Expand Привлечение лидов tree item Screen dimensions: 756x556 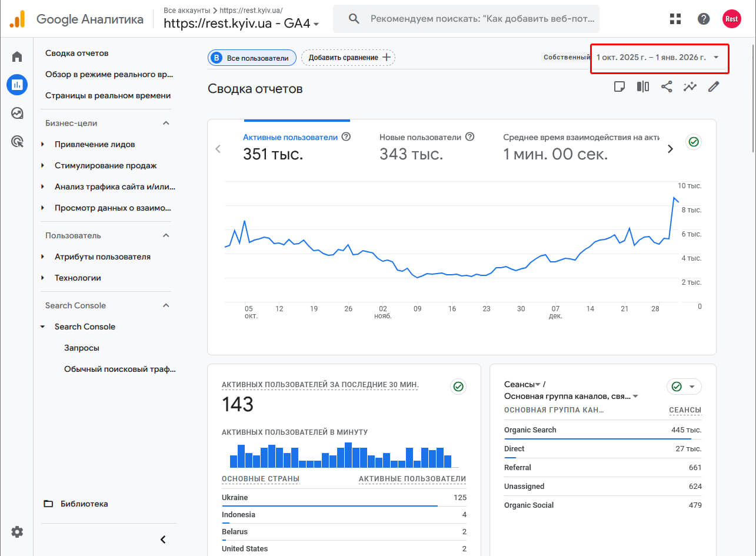tap(43, 144)
